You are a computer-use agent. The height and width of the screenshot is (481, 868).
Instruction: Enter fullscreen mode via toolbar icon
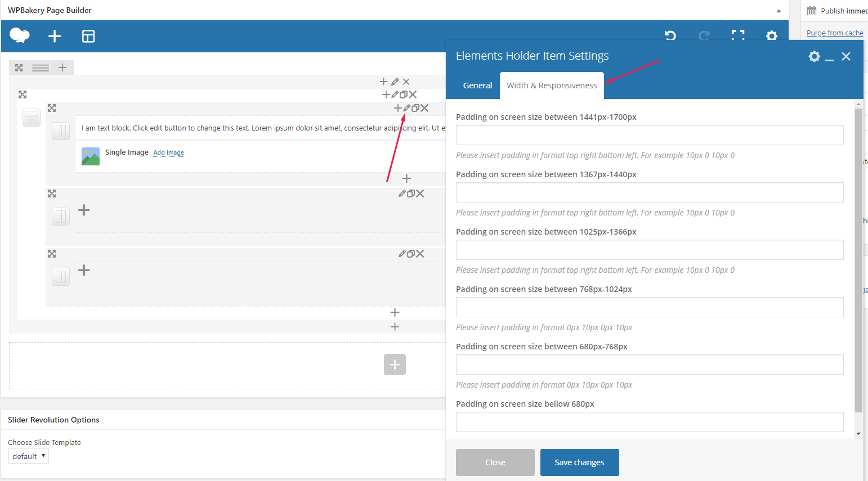[737, 35]
